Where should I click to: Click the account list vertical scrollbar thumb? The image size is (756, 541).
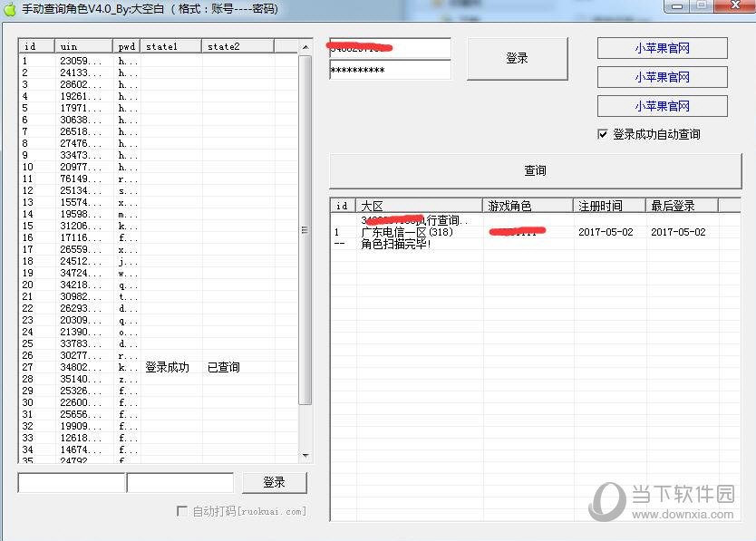[305, 230]
